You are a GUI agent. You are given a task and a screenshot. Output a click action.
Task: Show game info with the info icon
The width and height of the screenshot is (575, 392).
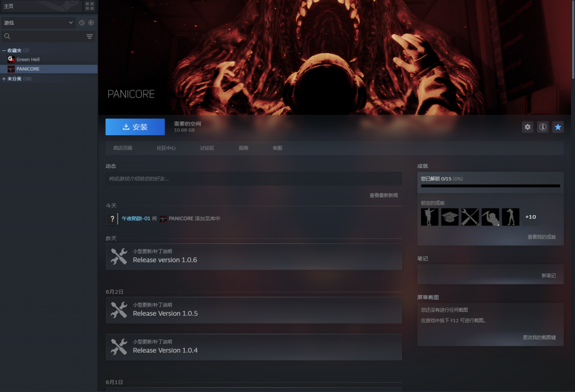click(543, 127)
